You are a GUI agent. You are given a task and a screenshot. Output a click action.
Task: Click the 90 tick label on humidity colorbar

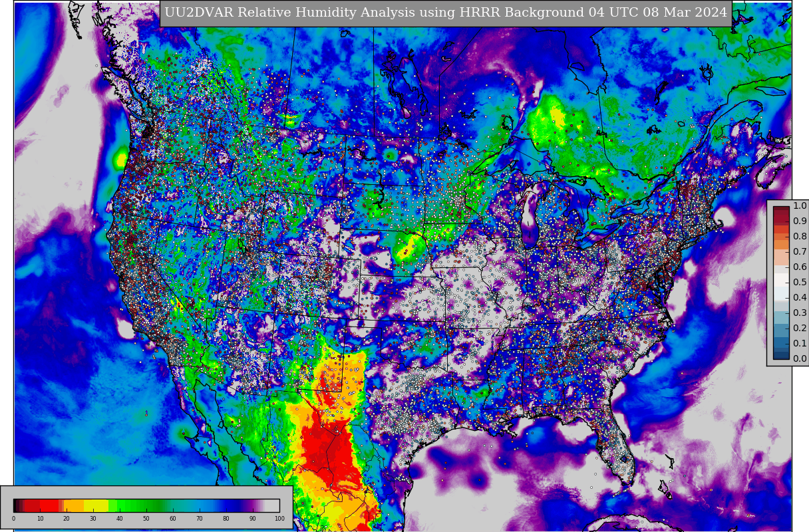253,519
